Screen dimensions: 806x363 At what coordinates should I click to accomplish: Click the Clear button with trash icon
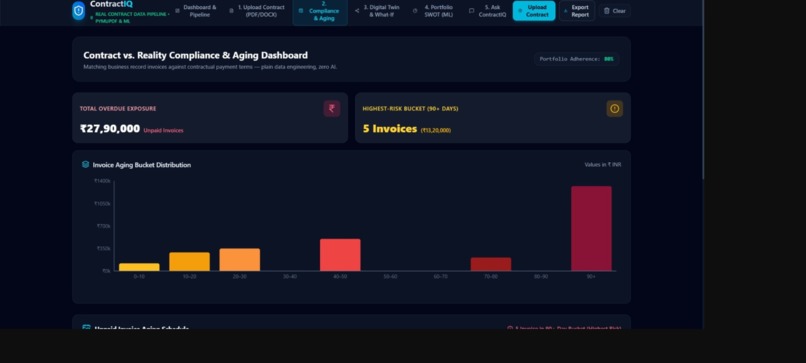[614, 11]
